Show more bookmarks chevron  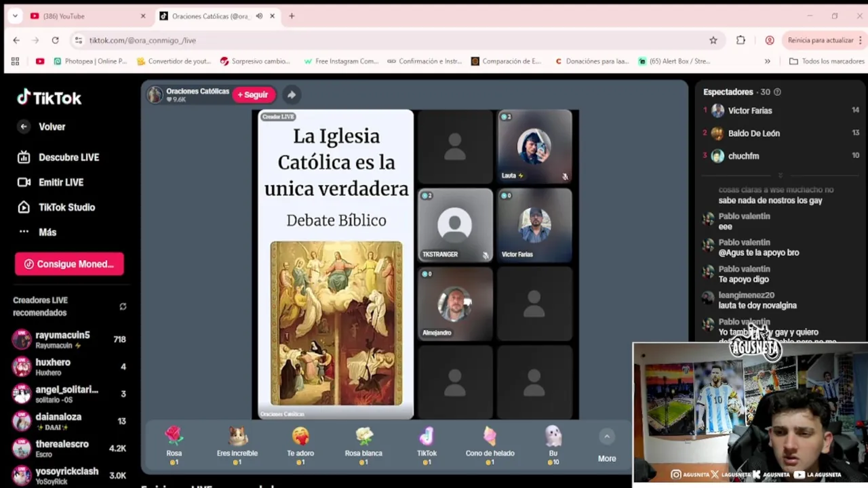click(x=767, y=62)
